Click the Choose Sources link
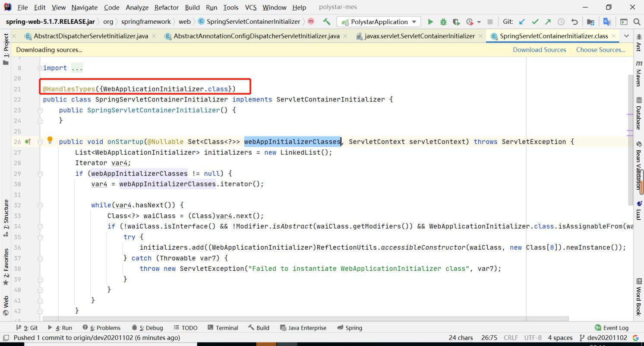644x346 pixels. point(600,50)
